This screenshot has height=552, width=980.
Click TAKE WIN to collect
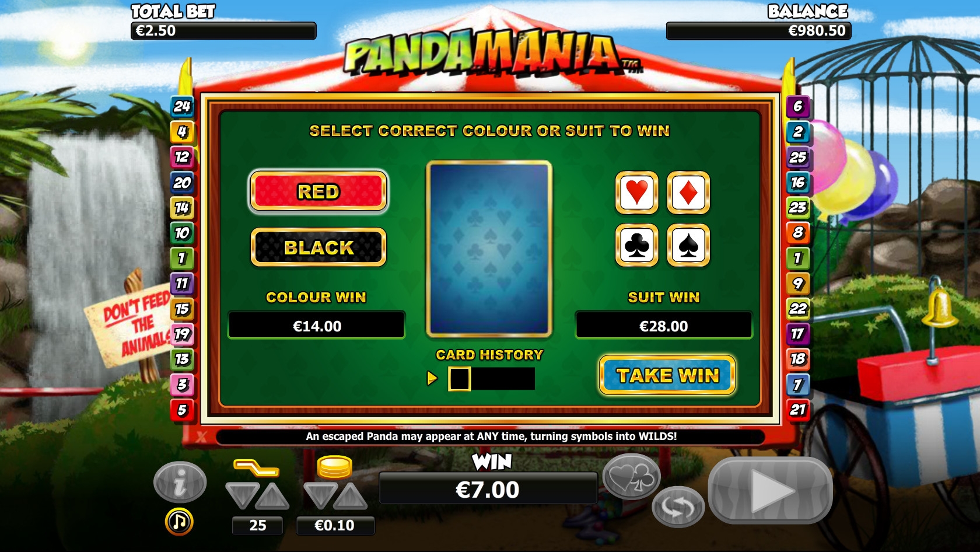(x=667, y=375)
